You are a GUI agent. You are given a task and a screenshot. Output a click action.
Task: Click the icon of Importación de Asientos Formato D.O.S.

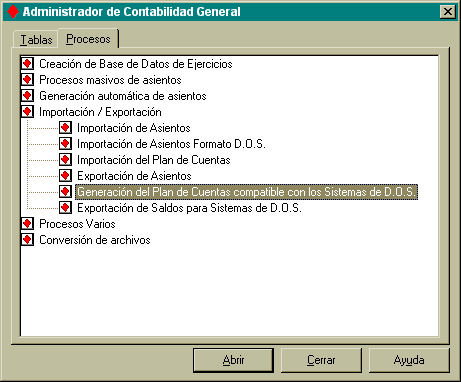tap(65, 144)
